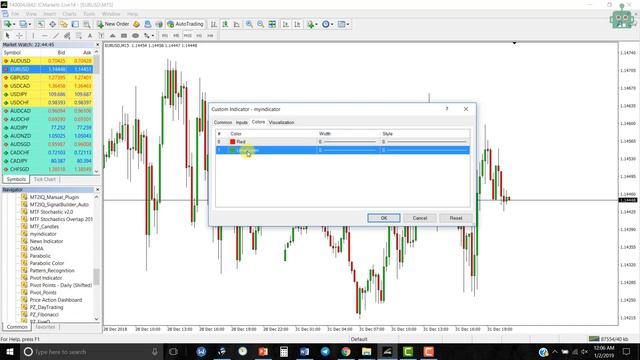The height and width of the screenshot is (360, 640).
Task: Switch chart to M1 timeframe
Action: [x=164, y=36]
